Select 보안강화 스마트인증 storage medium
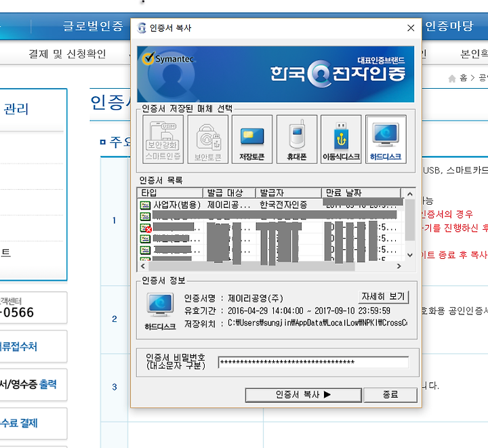The image size is (488, 448). (163, 140)
